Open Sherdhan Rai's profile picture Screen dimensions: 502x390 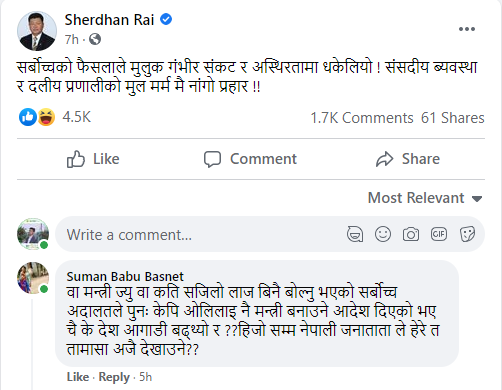pos(37,31)
